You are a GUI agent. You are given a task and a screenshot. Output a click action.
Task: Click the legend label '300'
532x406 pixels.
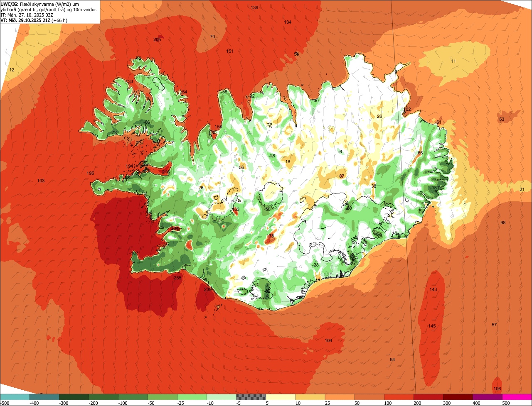tap(447, 403)
